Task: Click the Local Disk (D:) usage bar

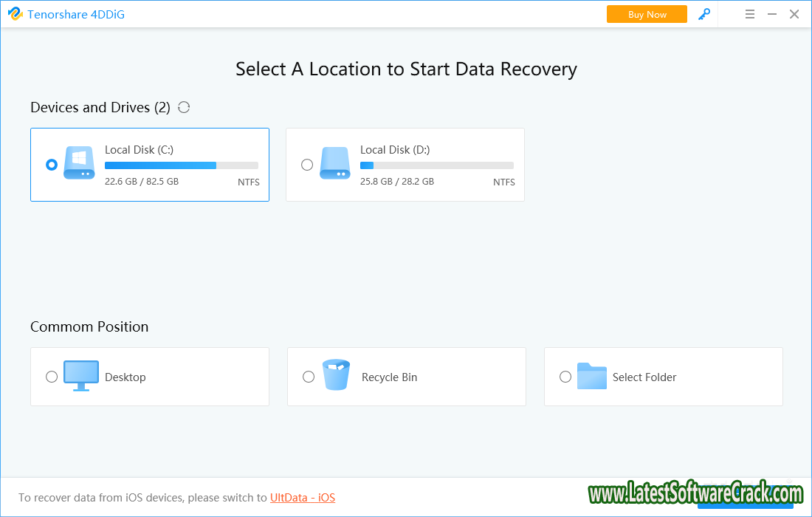Action: point(437,165)
